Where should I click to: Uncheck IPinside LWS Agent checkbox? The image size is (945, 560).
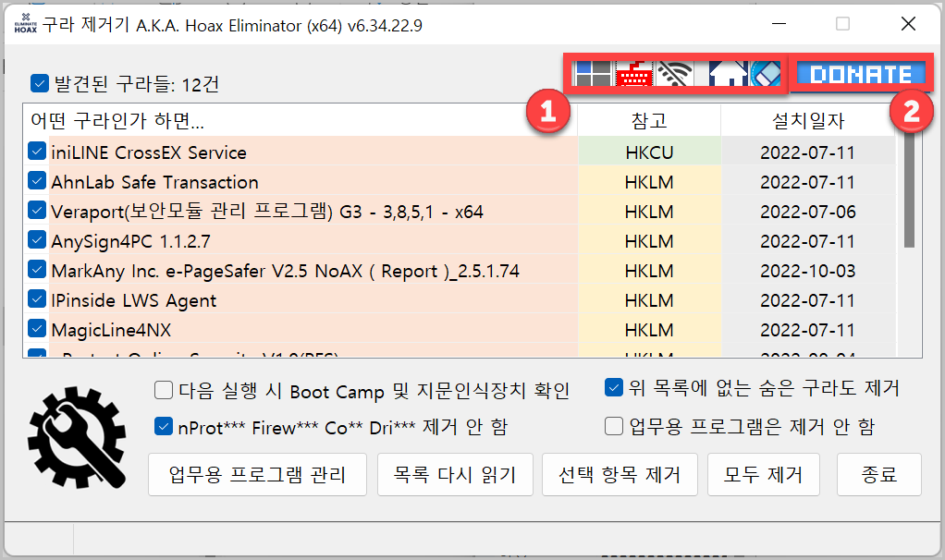pyautogui.click(x=37, y=298)
